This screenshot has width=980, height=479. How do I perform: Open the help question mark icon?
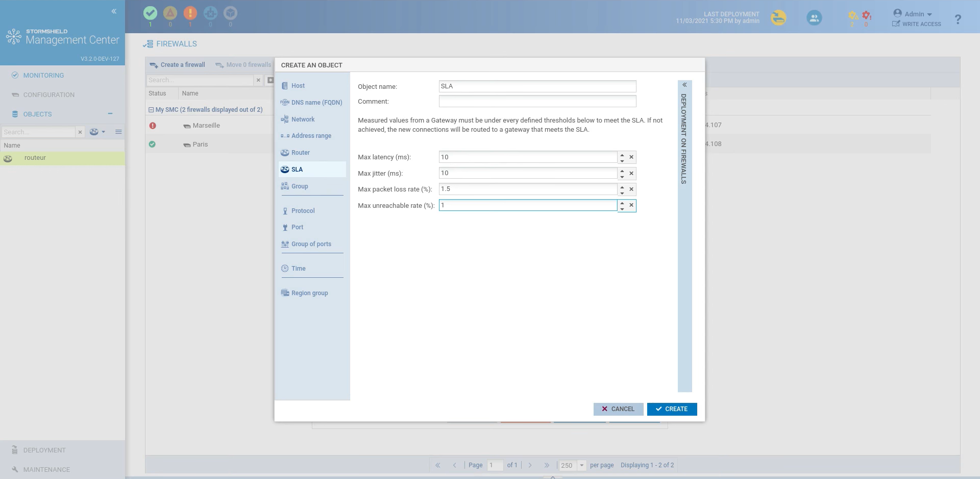pos(958,19)
